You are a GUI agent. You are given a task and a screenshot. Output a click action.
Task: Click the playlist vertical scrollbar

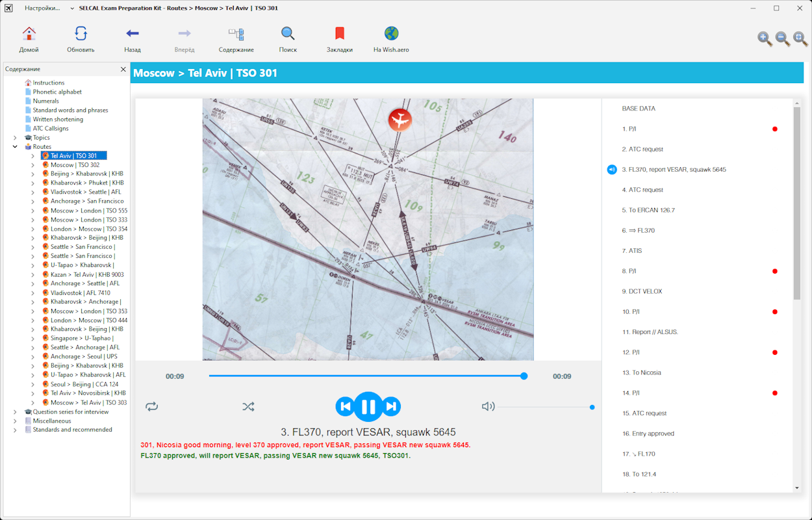797,203
